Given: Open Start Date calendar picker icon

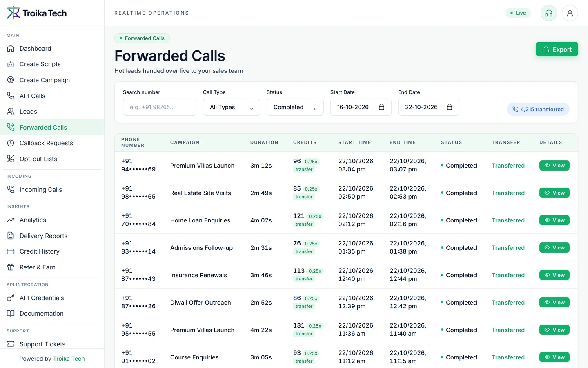Looking at the screenshot, I should click(382, 107).
